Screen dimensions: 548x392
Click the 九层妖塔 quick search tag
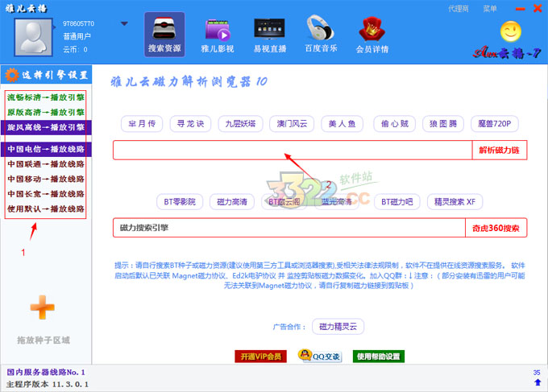coord(240,124)
